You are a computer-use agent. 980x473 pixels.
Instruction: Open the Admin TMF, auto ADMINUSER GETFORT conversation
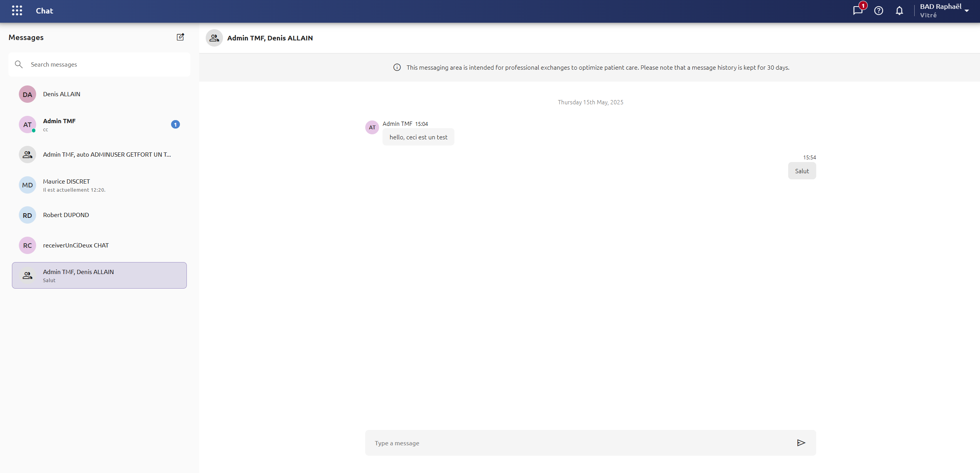(x=99, y=155)
